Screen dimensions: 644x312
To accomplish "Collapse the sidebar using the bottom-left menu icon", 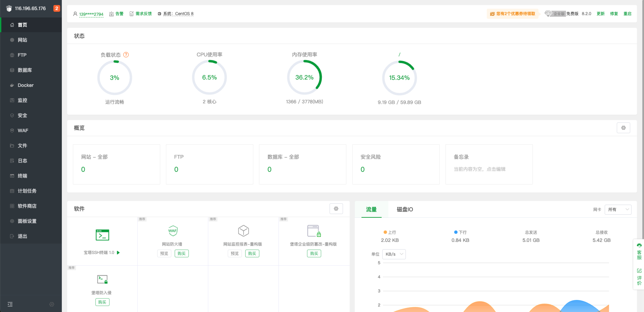I will [x=10, y=304].
